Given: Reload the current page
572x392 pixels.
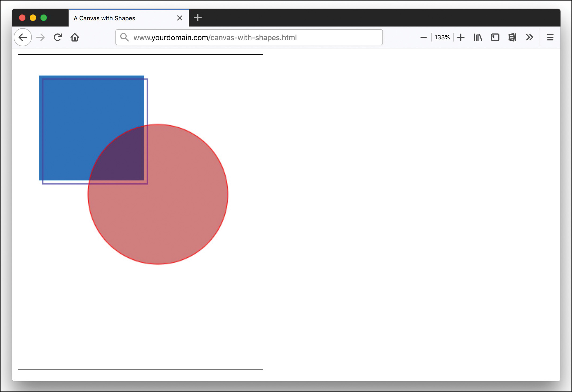Looking at the screenshot, I should coord(58,37).
